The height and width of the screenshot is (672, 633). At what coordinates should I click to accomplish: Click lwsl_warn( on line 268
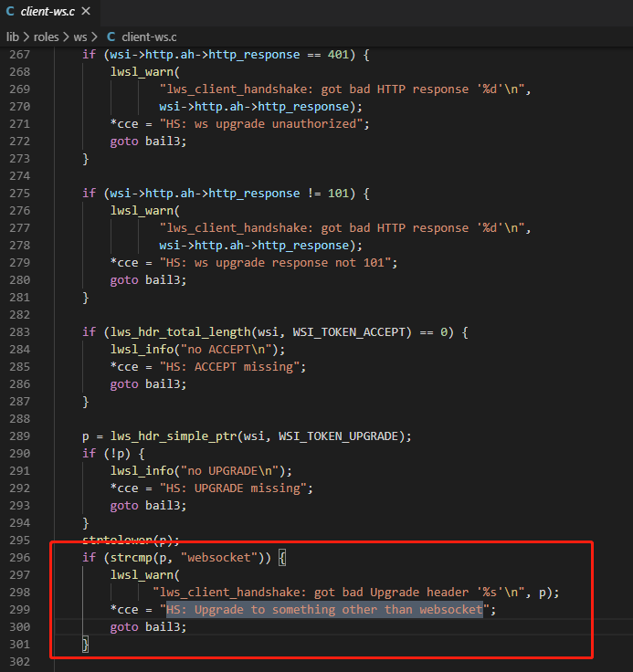tap(145, 72)
